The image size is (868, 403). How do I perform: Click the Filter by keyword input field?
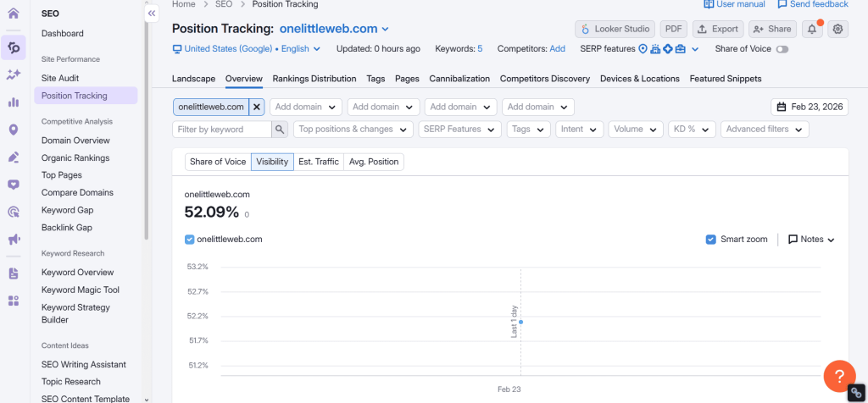(x=221, y=130)
